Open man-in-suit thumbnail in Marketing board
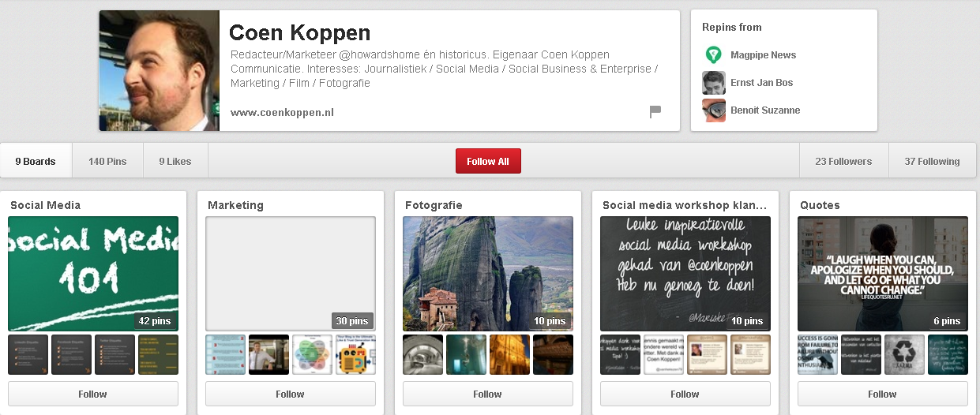Viewport: 980px width, 415px height. click(x=268, y=354)
